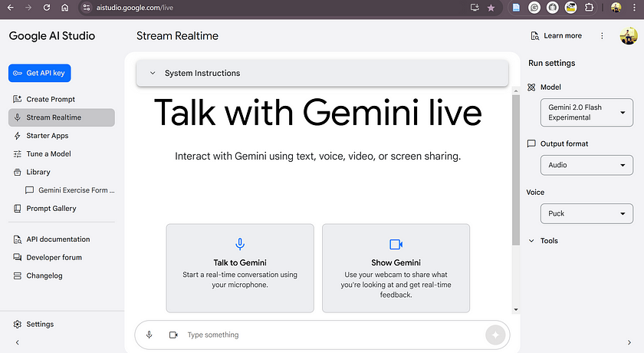644x353 pixels.
Task: Click the Model icon in run settings
Action: pyautogui.click(x=531, y=87)
